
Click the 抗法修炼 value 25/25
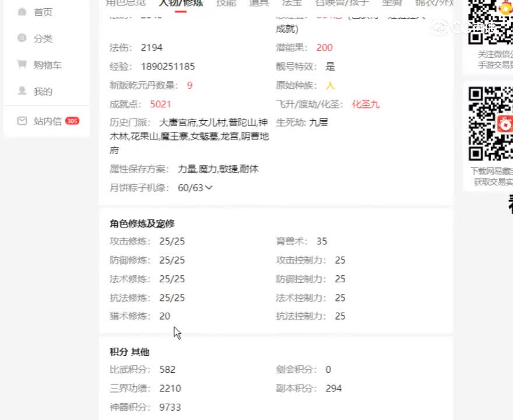pos(172,298)
